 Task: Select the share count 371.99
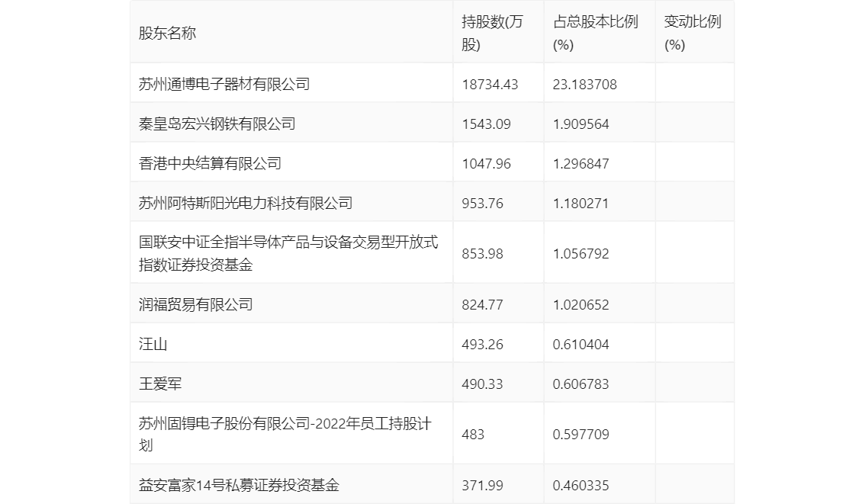[482, 486]
